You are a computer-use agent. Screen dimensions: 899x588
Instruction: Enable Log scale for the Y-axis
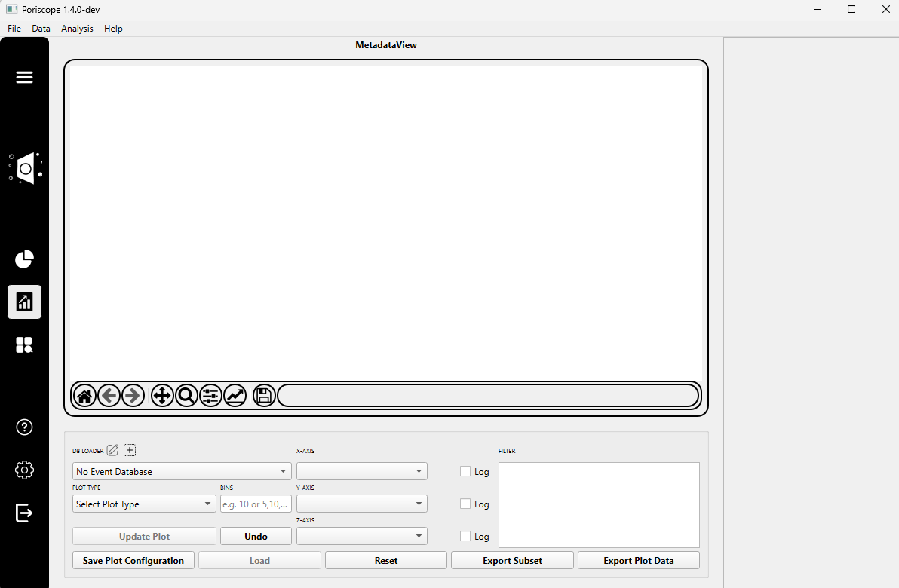(465, 504)
